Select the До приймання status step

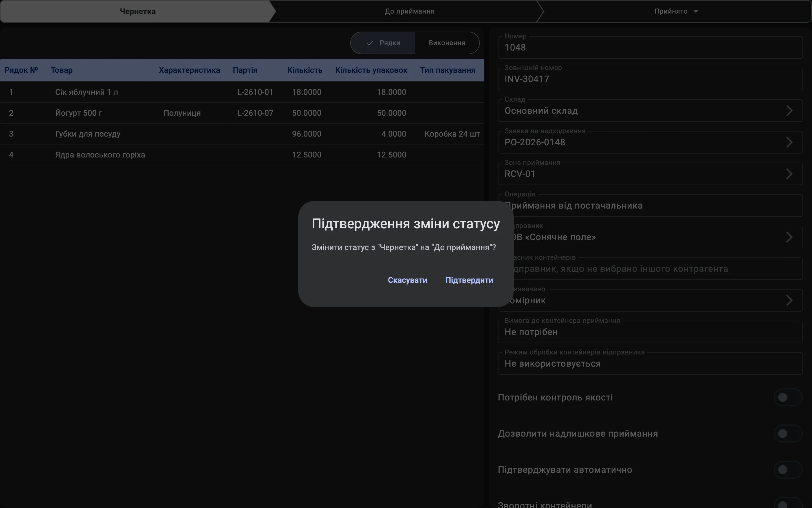point(409,11)
